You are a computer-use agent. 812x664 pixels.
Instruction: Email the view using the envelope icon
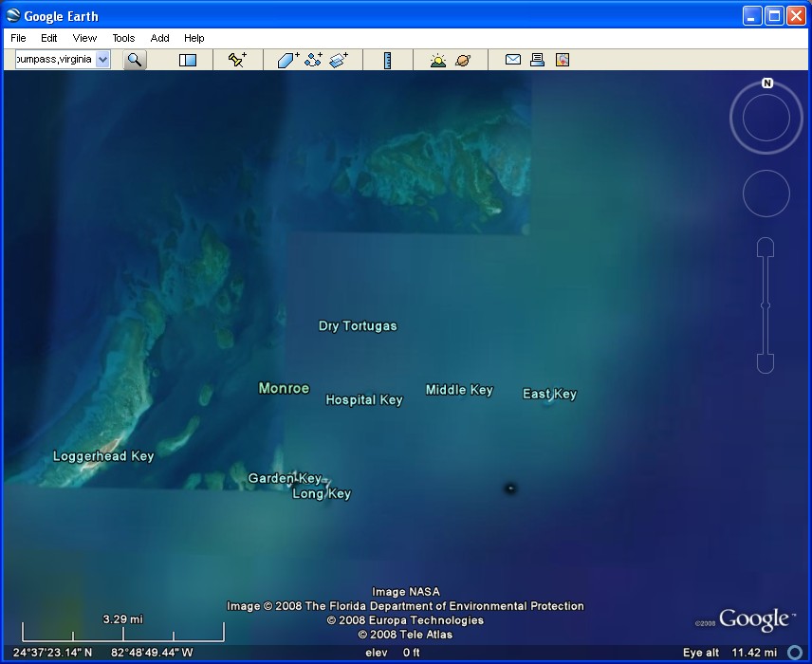[512, 60]
